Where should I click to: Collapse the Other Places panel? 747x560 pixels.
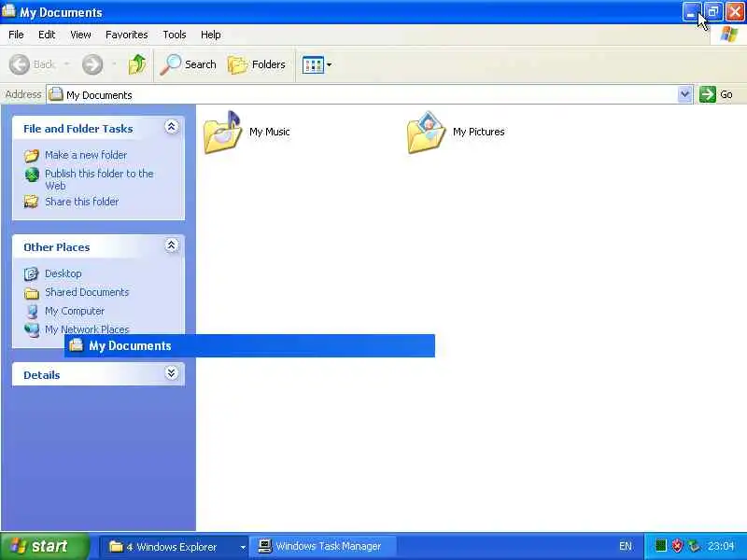coord(172,245)
